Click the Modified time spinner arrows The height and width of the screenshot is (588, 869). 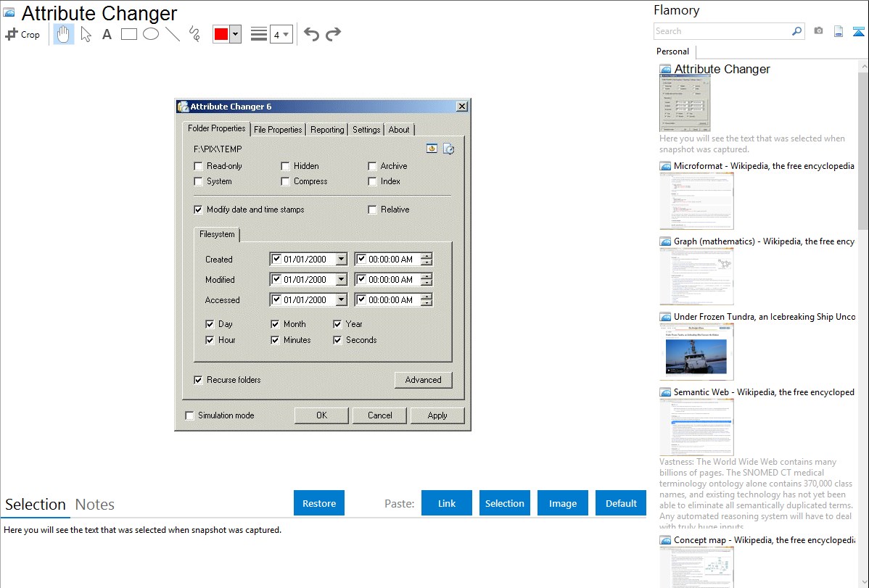click(427, 279)
